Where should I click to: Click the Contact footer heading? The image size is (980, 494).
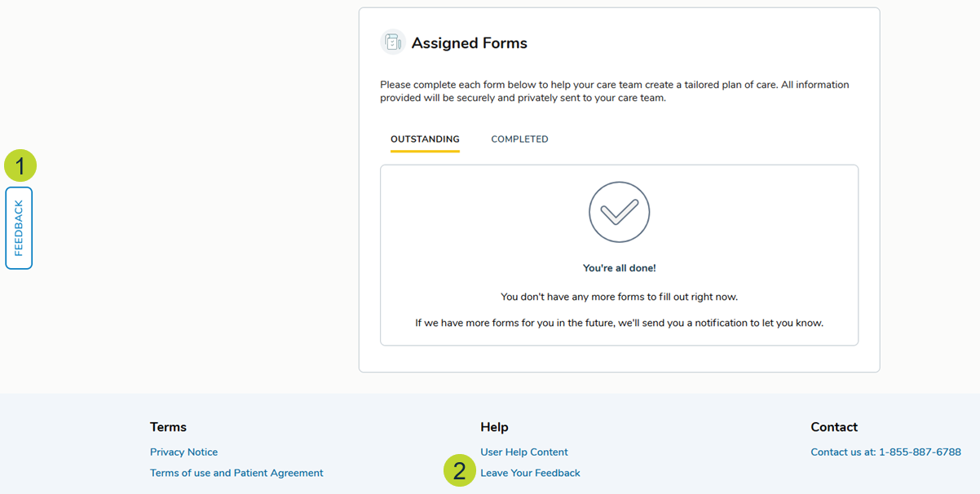pos(834,427)
